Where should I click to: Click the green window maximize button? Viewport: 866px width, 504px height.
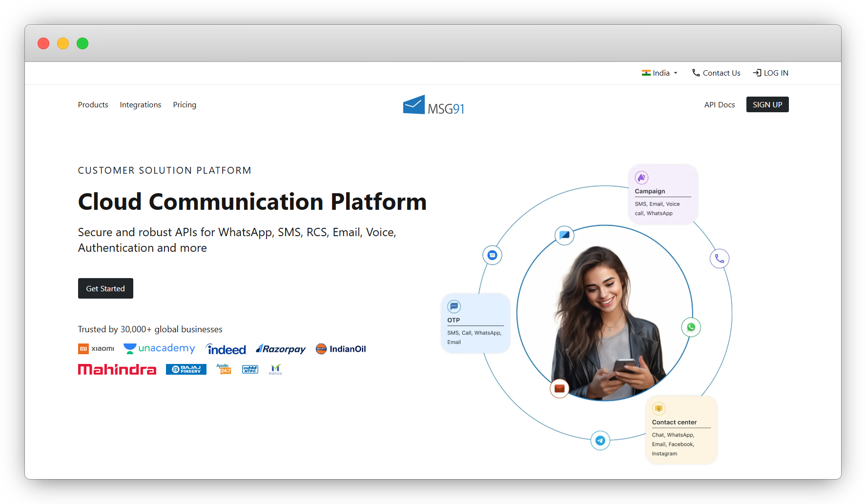82,43
